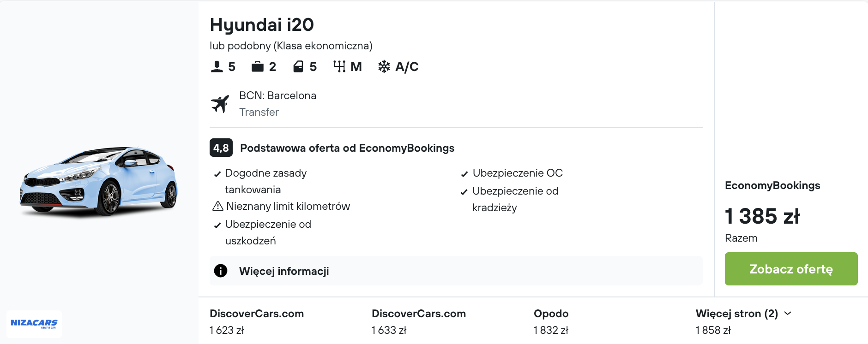Click the chevron next to Więcej stron
The height and width of the screenshot is (344, 868).
(788, 314)
